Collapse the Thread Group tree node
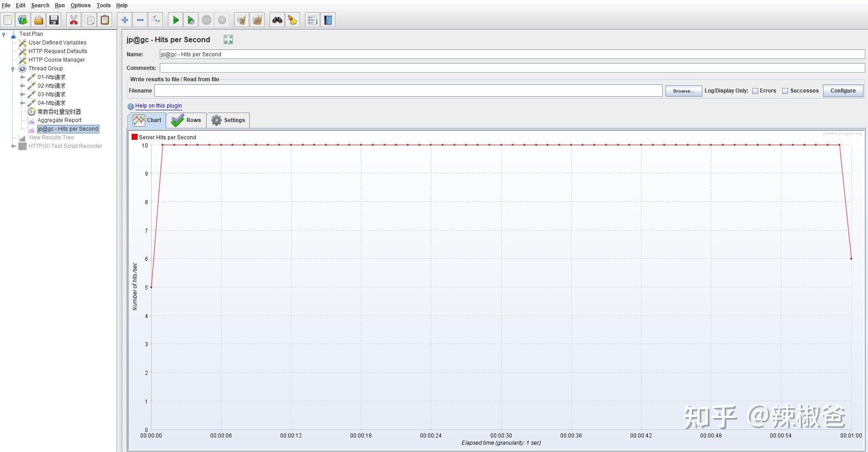This screenshot has width=868, height=452. [12, 69]
